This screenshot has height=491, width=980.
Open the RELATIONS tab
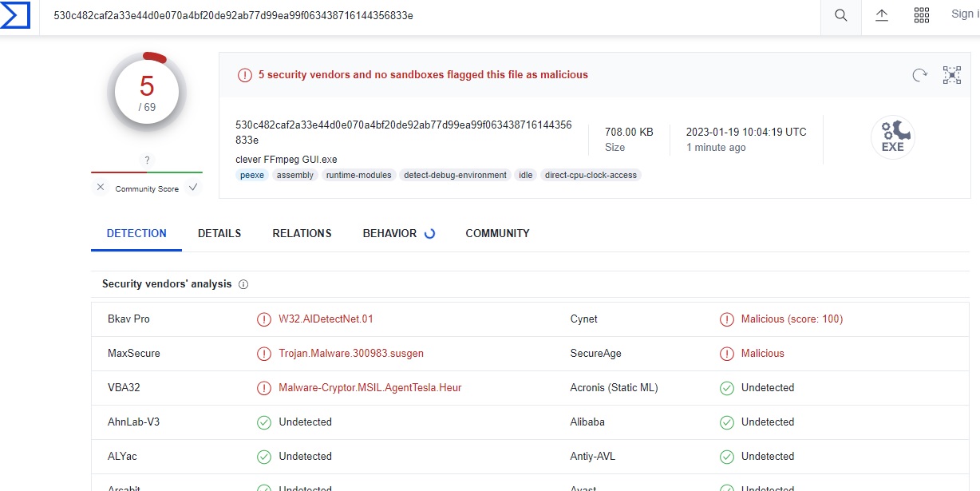302,233
